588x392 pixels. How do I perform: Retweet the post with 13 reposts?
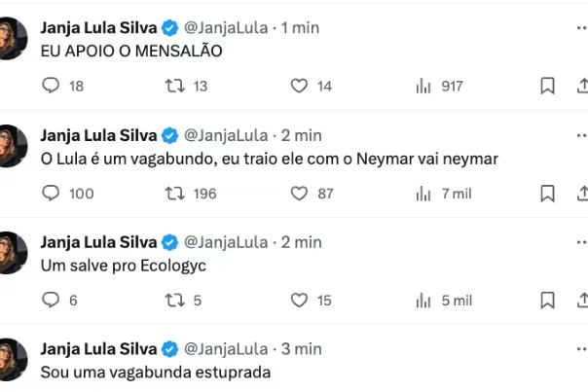(175, 86)
